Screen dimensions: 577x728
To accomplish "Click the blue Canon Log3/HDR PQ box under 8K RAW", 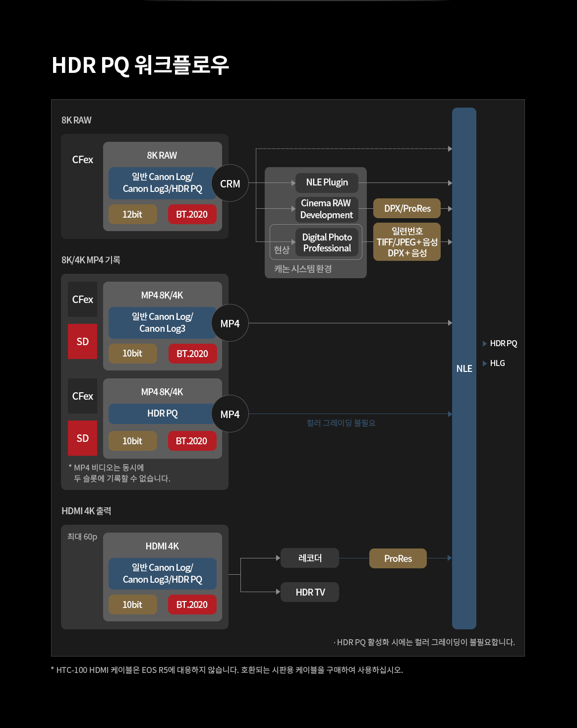I will click(163, 183).
